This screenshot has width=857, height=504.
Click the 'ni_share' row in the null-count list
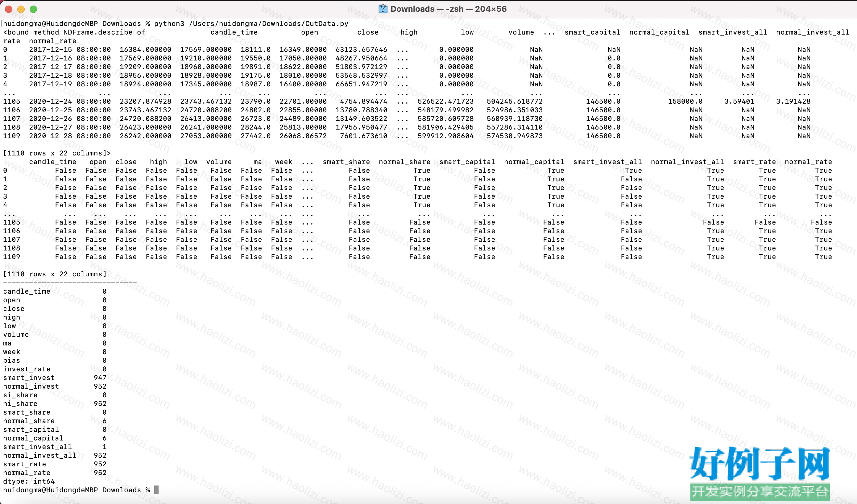(x=55, y=404)
